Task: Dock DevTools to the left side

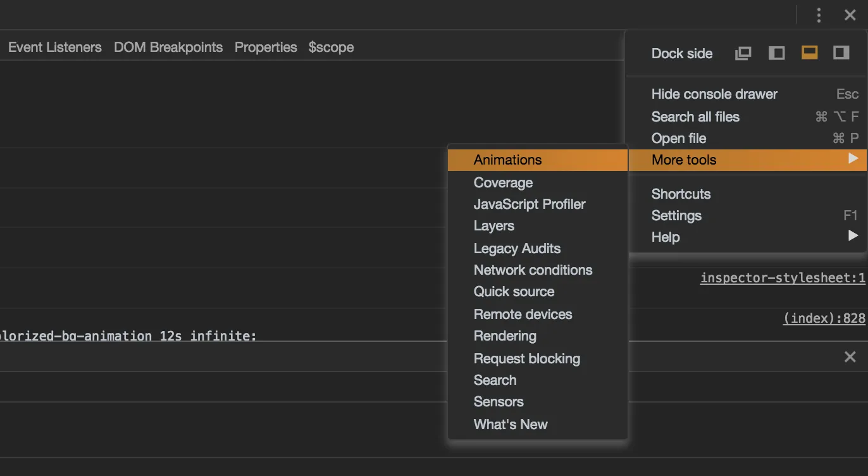Action: [x=776, y=53]
